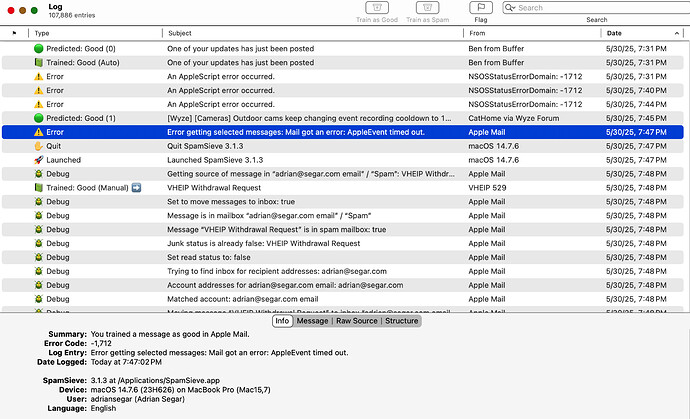Click 'Matched account: adrian@segar.com email' subject
This screenshot has height=419, width=690.
(242, 299)
